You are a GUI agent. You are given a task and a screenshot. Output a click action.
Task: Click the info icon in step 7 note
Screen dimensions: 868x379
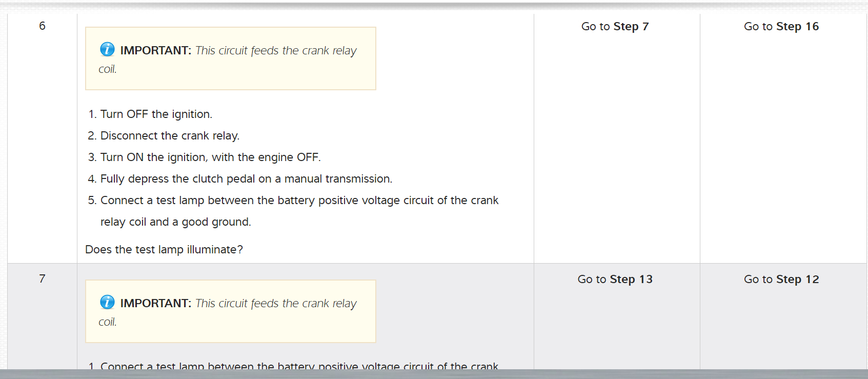(107, 302)
